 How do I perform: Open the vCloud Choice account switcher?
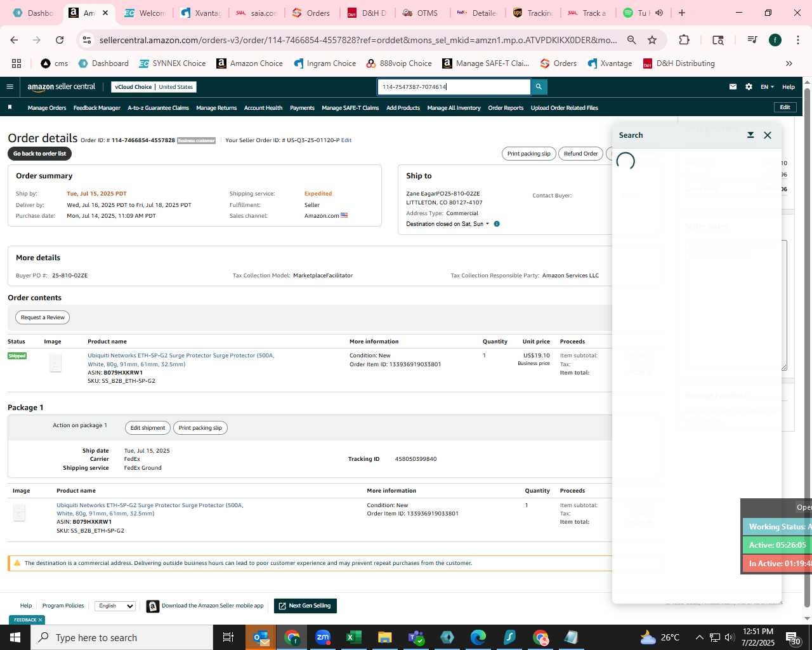(x=154, y=87)
